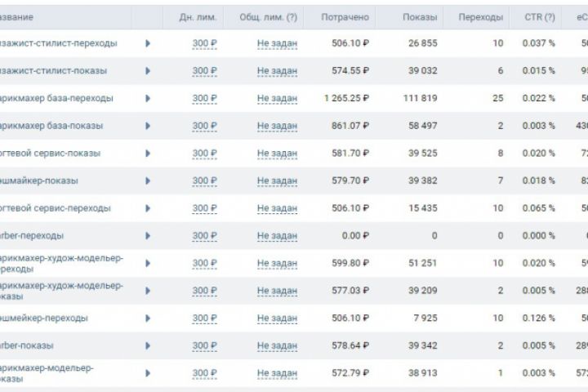
Task: Edit 300 ₽ daily limit for barber-показы
Action: [x=205, y=346]
